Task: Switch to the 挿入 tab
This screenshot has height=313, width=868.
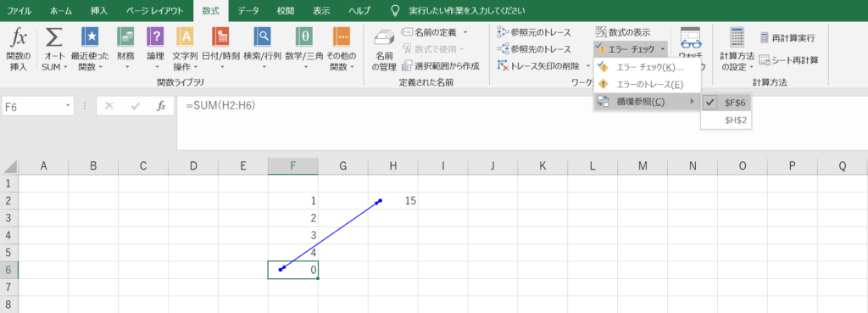Action: pyautogui.click(x=99, y=10)
